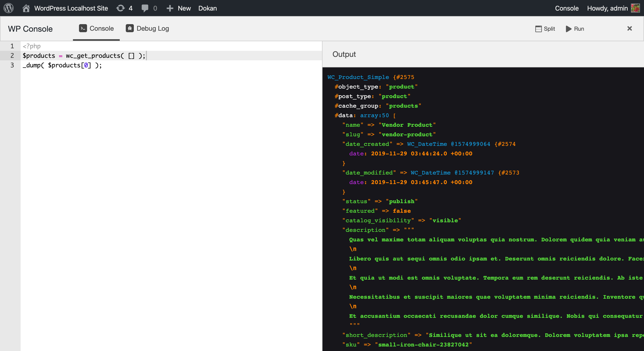
Task: Collapse the #data array:50 bracket
Action: [394, 115]
